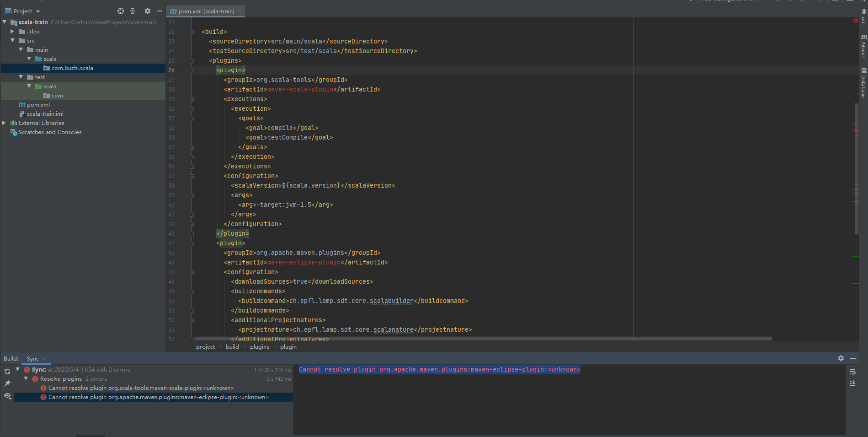Click error icon beside Sync row
The image size is (868, 437).
pyautogui.click(x=27, y=370)
